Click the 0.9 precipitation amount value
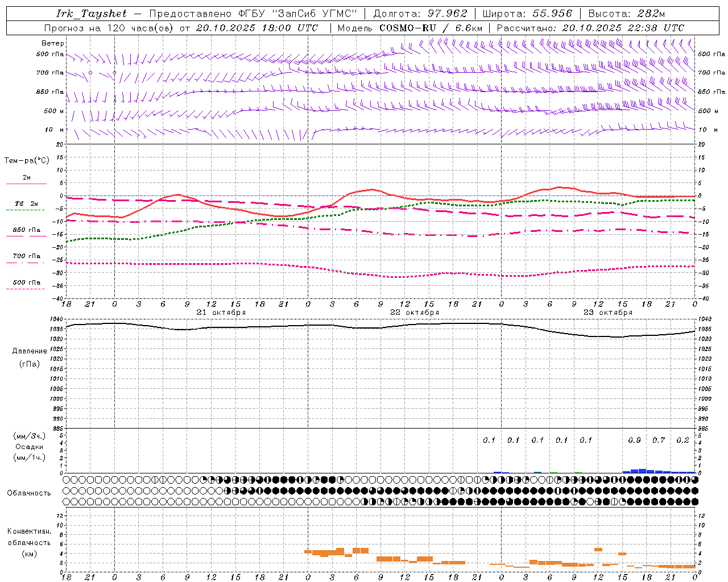This screenshot has width=728, height=582. (x=634, y=440)
